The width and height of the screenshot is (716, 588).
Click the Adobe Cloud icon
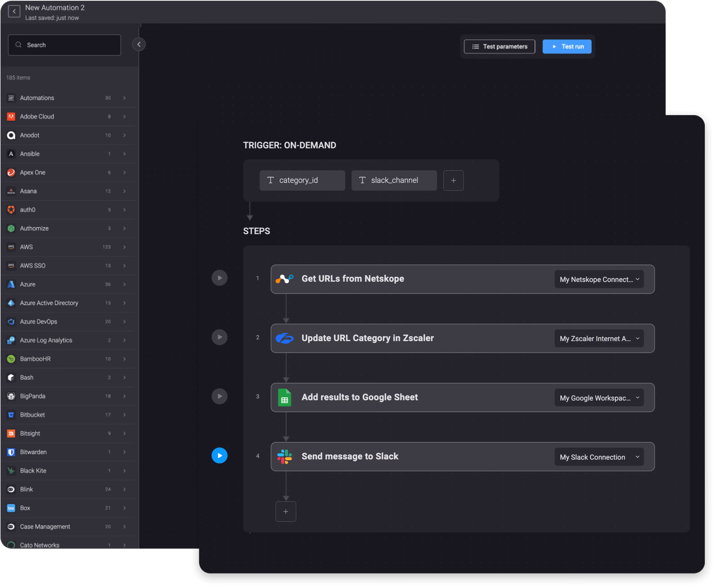coord(11,117)
